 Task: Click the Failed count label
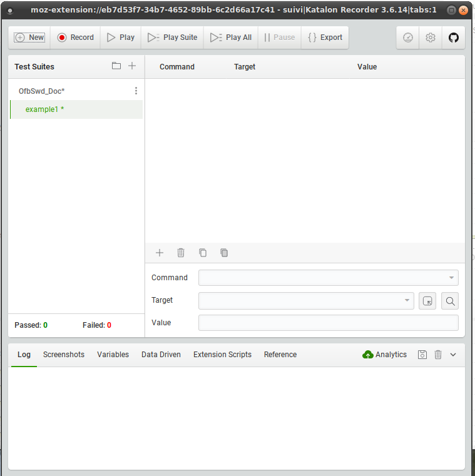click(x=97, y=325)
